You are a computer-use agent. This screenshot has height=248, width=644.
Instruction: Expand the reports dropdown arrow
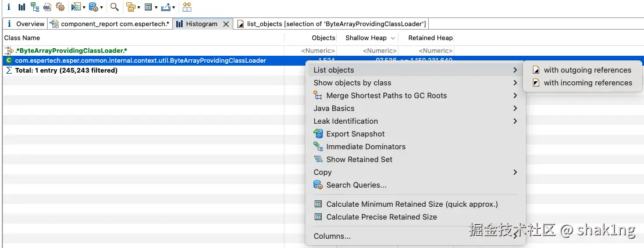point(84,8)
